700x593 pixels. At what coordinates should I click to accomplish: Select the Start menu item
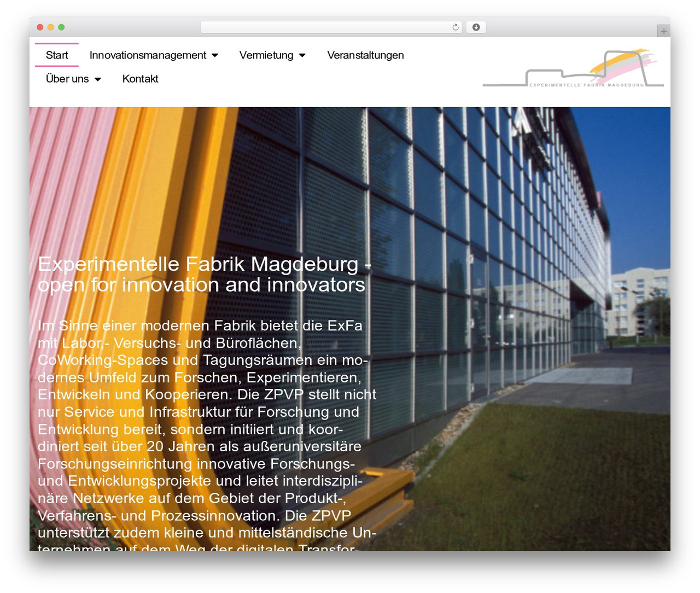[x=57, y=55]
